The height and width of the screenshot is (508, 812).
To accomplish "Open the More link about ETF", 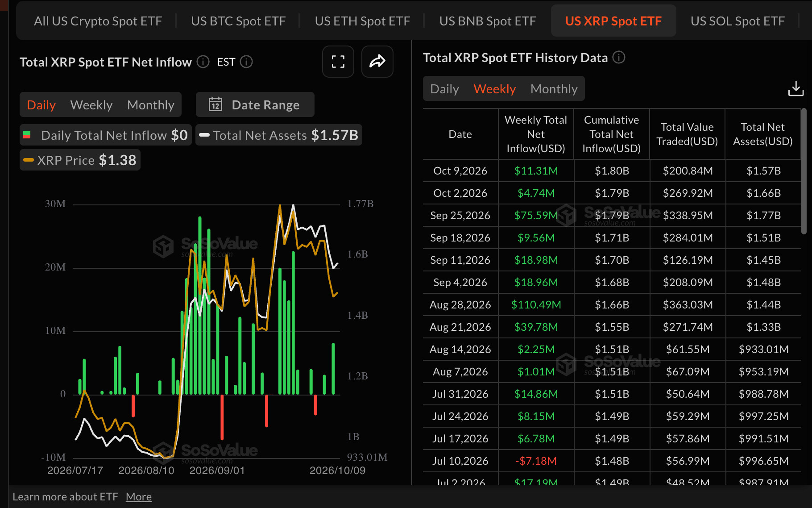I will [139, 496].
